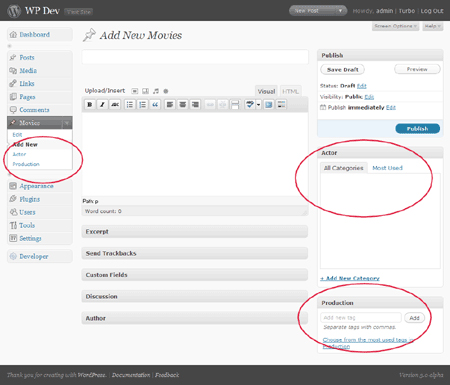Toggle bold formatting in editor toolbar
Screen dimensions: 450x385
click(x=89, y=105)
